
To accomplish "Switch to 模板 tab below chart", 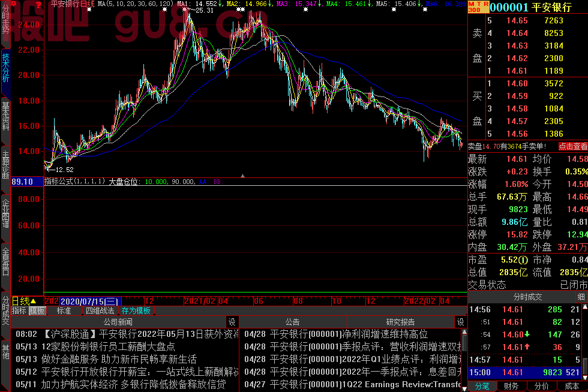I will 37,310.
